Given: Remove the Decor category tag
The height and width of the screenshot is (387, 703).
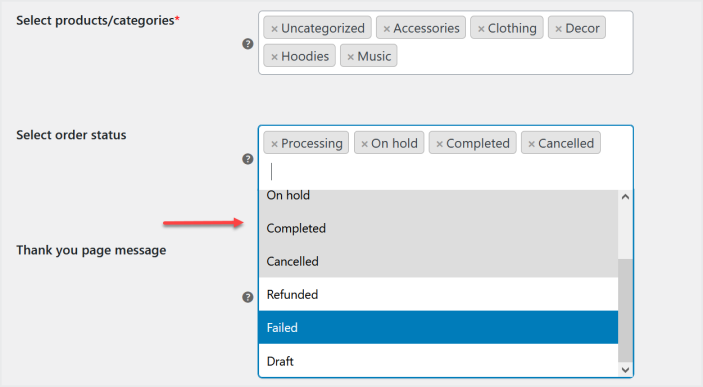Looking at the screenshot, I should coord(559,29).
